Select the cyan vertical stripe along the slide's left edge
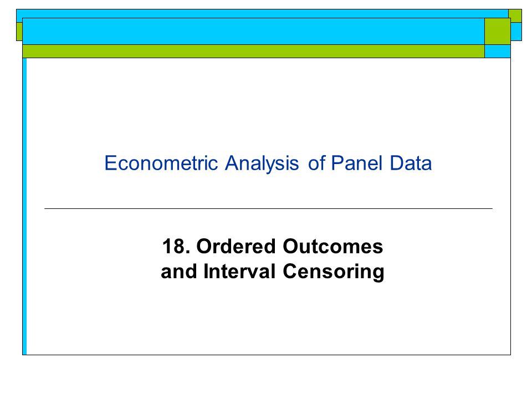This screenshot has width=532, height=399. point(24,206)
